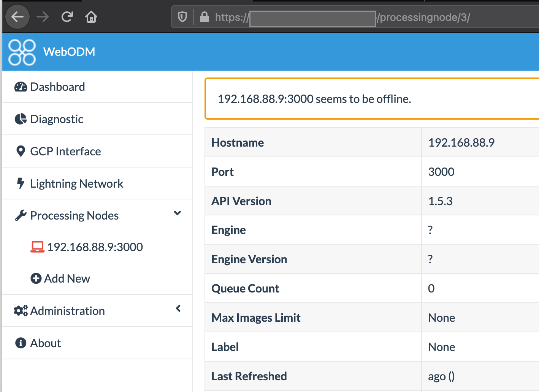The height and width of the screenshot is (392, 539).
Task: Click the Dashboard gauge icon
Action: pyautogui.click(x=20, y=86)
